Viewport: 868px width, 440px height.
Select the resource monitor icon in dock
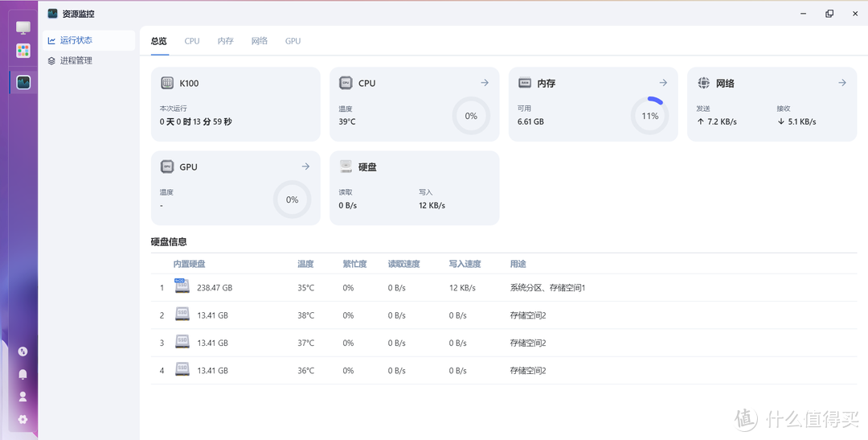pos(23,83)
